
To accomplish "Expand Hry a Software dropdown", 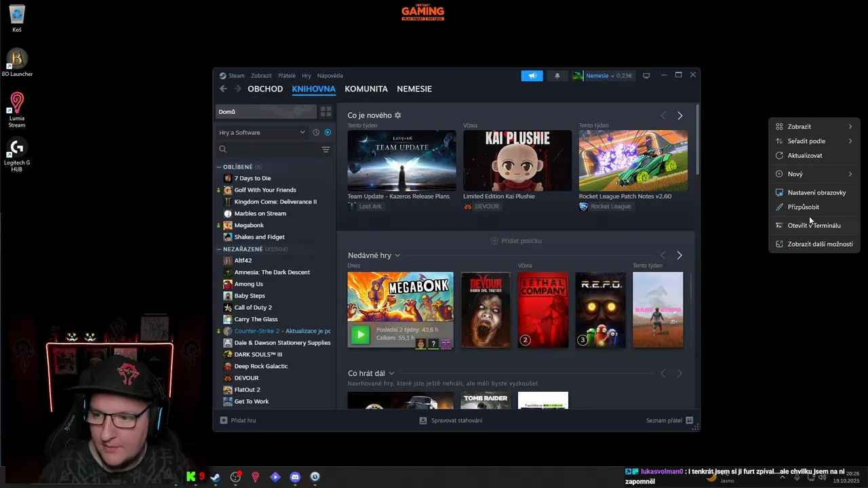I will click(x=262, y=132).
